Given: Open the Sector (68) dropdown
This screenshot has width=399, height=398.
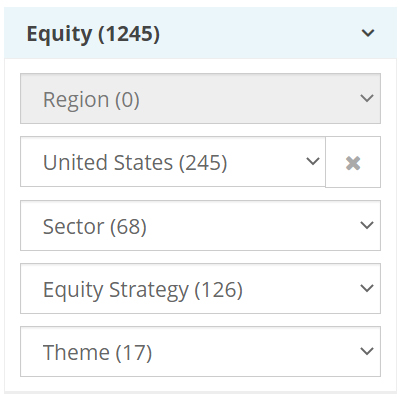Looking at the screenshot, I should (x=200, y=225).
